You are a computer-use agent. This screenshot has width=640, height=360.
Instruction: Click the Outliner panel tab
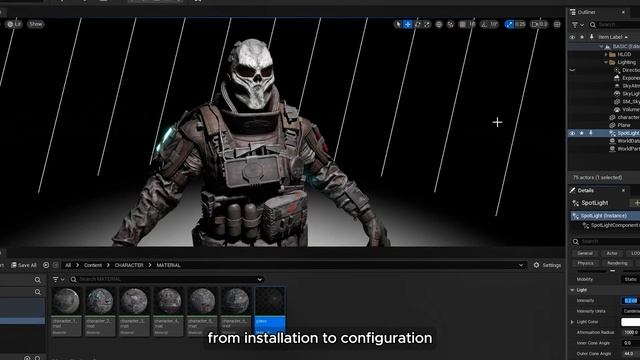tap(587, 12)
